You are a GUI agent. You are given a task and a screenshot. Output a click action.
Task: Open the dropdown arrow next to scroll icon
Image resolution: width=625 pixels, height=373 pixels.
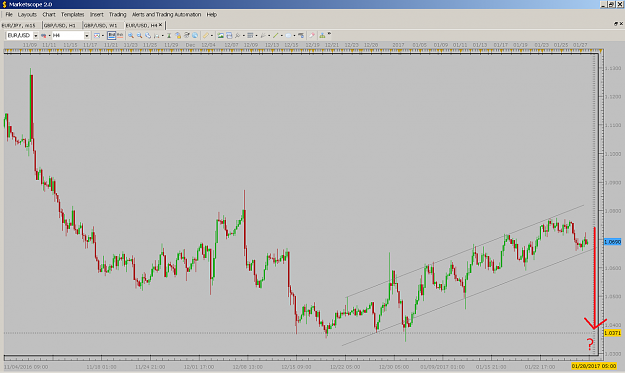tap(163, 35)
